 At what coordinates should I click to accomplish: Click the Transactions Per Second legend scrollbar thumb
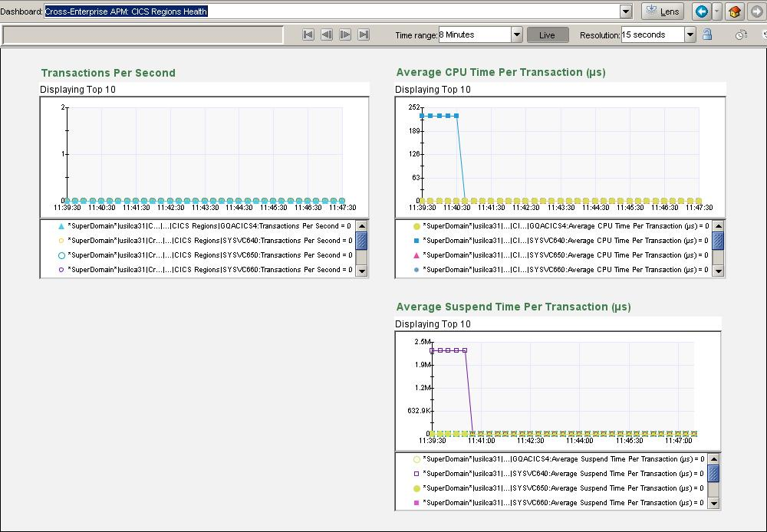click(x=361, y=241)
